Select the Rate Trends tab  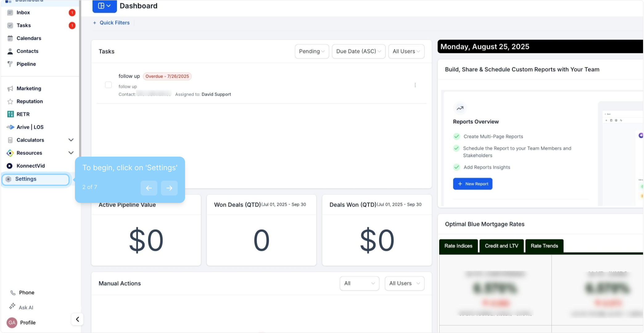[x=544, y=246]
